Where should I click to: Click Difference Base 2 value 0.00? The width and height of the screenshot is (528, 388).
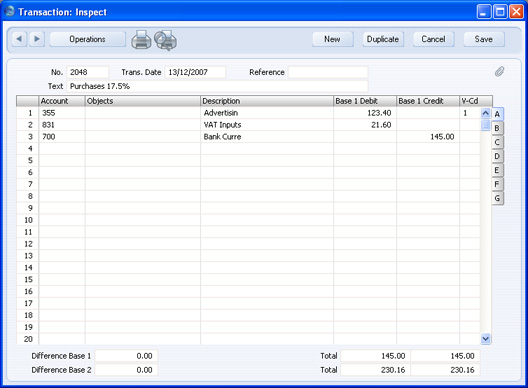[x=126, y=370]
